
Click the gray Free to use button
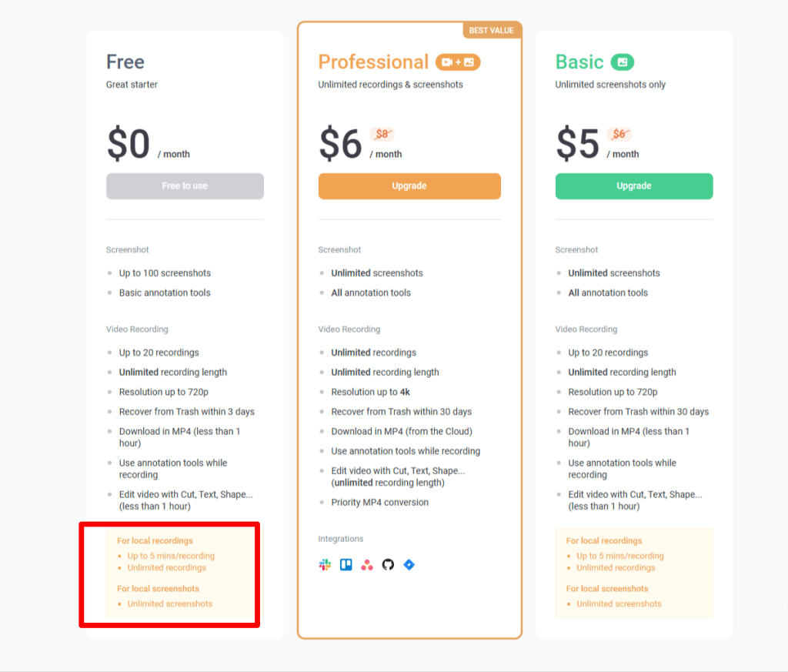point(185,186)
